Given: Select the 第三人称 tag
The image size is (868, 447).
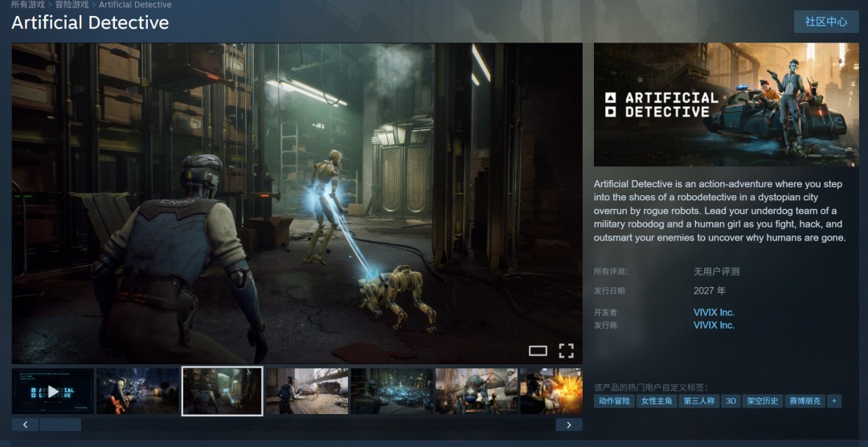Looking at the screenshot, I should [698, 400].
